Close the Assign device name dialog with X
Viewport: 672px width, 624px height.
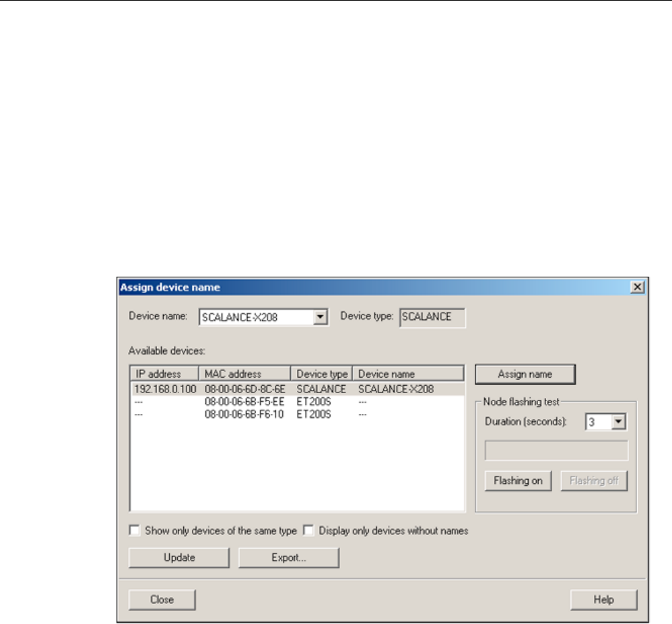(637, 287)
